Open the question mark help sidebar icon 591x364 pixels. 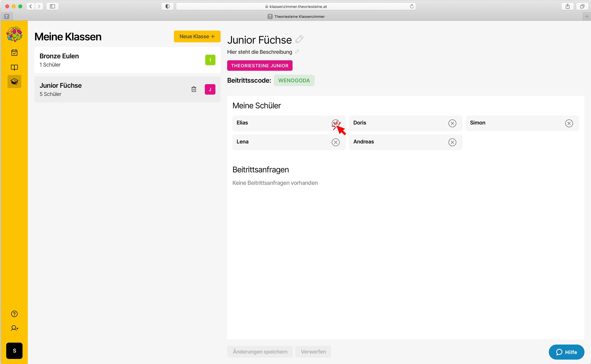[14, 314]
